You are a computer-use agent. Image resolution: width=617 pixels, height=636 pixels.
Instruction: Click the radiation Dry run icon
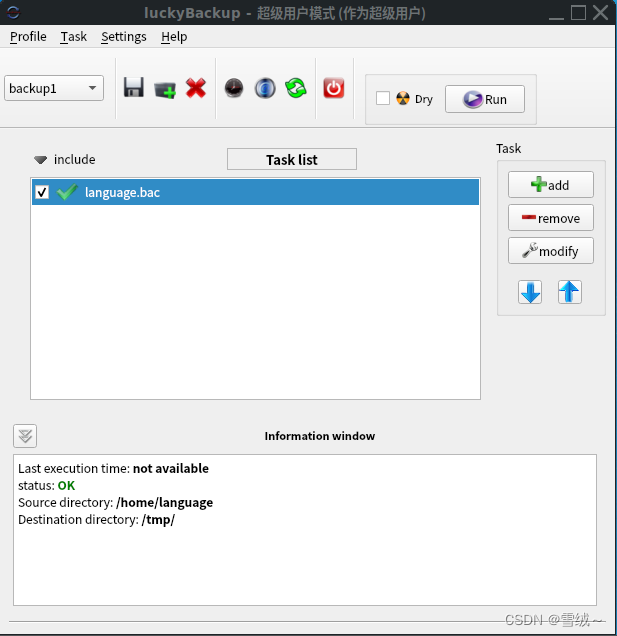coord(403,99)
